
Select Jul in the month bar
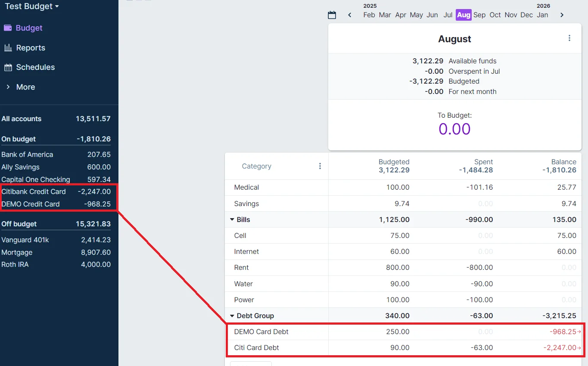pos(448,15)
